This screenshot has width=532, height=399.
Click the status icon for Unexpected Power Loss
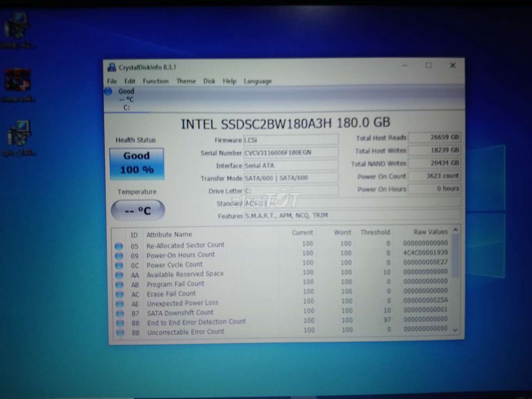(120, 304)
